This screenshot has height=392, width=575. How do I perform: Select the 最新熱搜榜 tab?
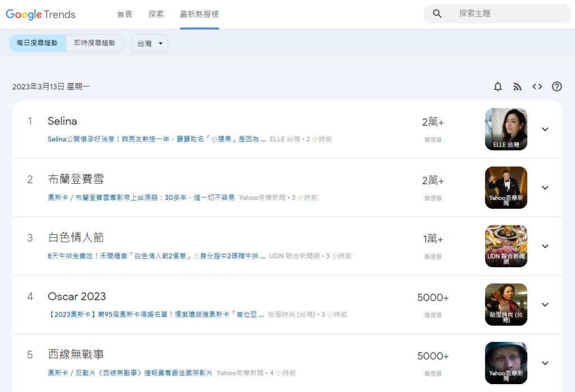(199, 14)
